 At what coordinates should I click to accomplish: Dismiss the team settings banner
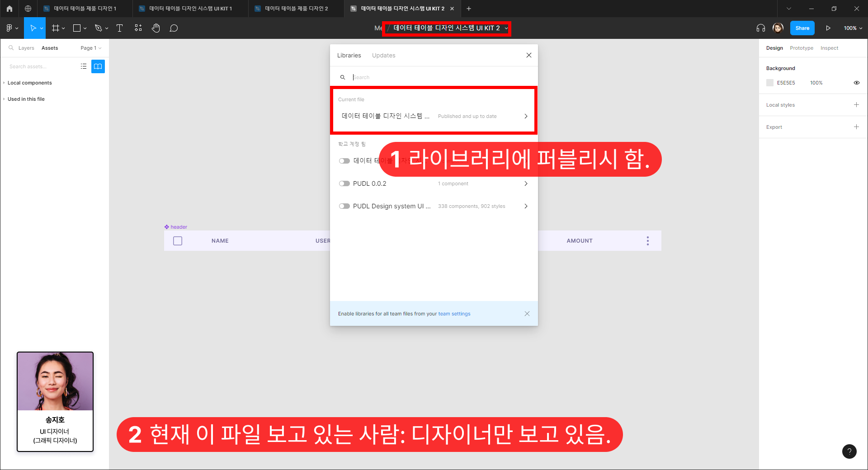coord(527,314)
